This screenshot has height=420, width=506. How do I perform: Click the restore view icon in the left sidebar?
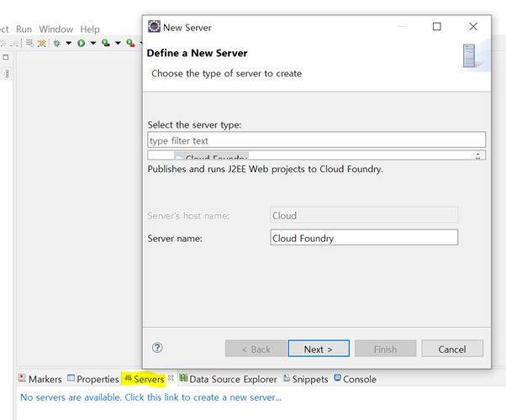pos(6,57)
